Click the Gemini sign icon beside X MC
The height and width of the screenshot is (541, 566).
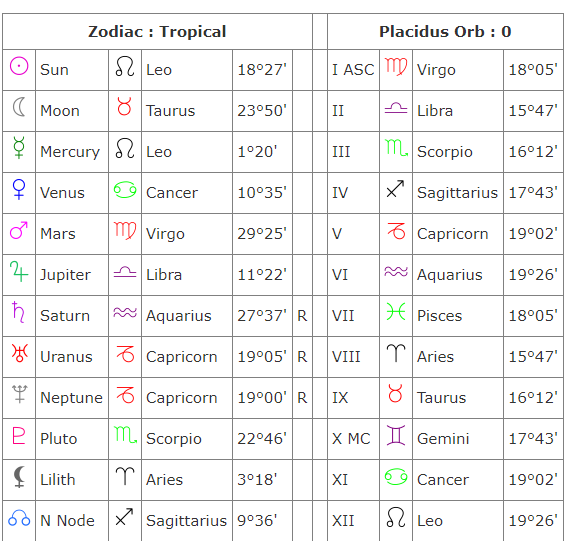coord(396,435)
